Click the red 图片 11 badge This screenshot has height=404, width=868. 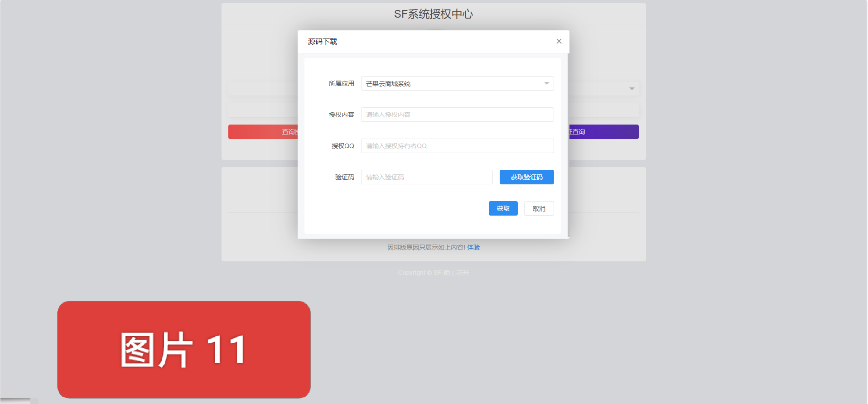184,349
